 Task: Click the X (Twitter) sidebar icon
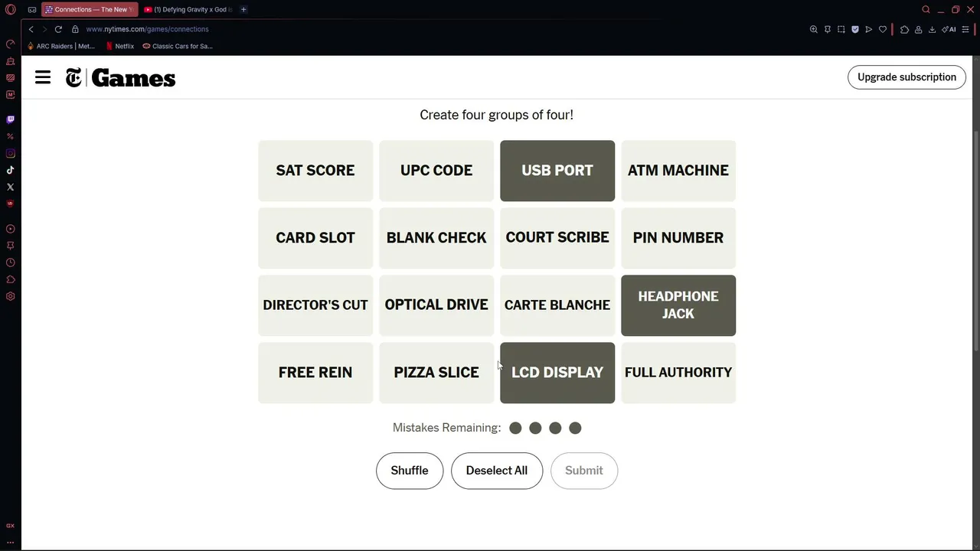10,187
